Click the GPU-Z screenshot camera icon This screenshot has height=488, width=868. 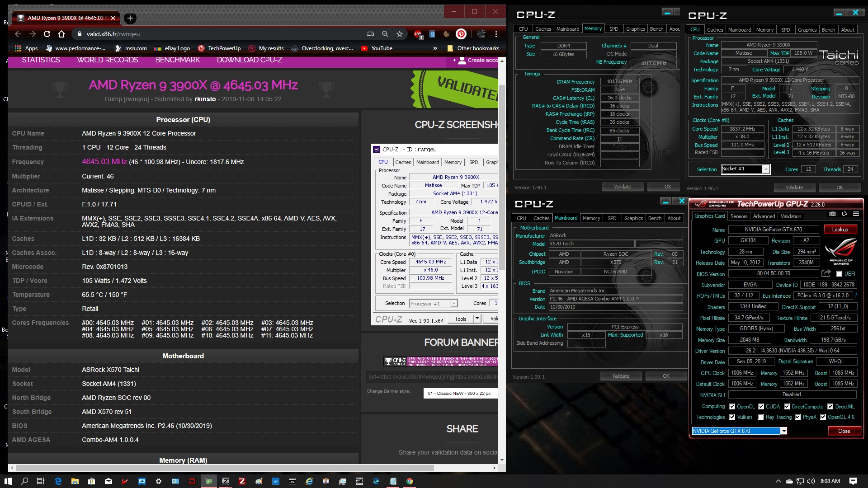[833, 214]
